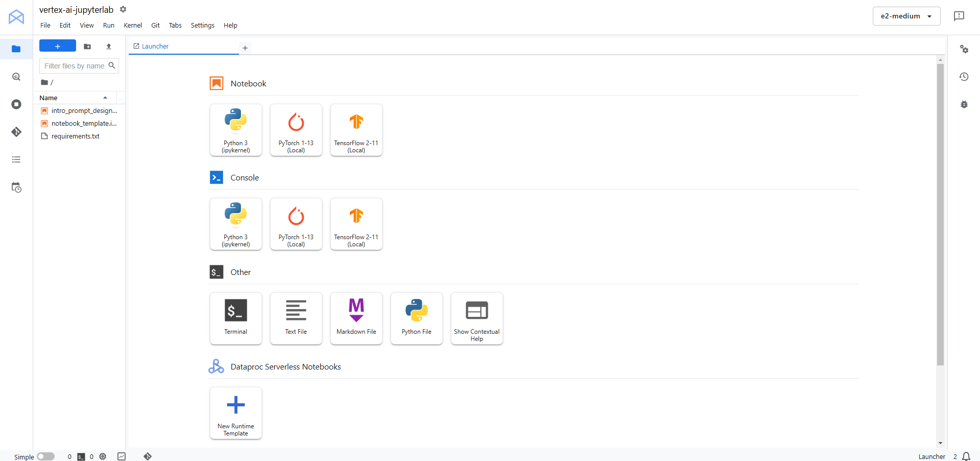Click the terminal count icon in status bar
980x461 pixels.
(81, 457)
